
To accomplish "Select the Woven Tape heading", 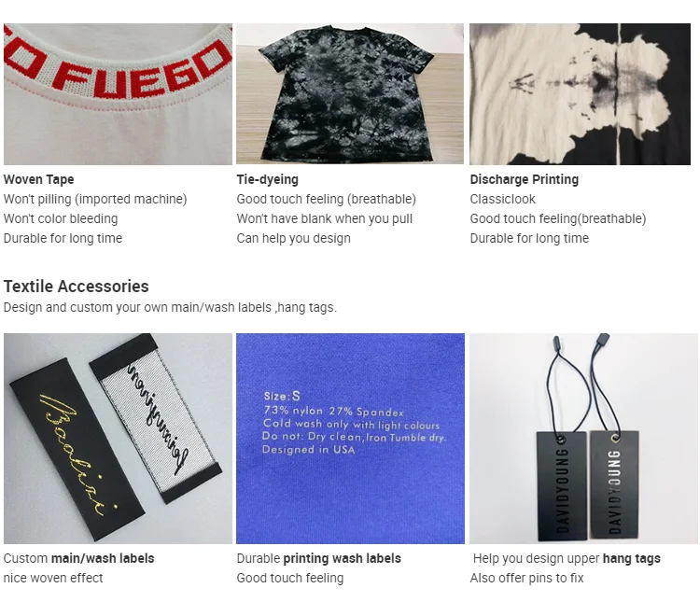I will coord(39,179).
